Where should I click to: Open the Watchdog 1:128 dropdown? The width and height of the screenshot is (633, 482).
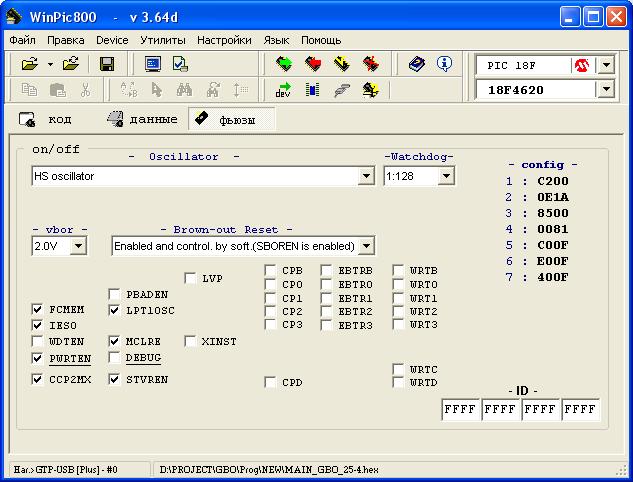tap(446, 176)
